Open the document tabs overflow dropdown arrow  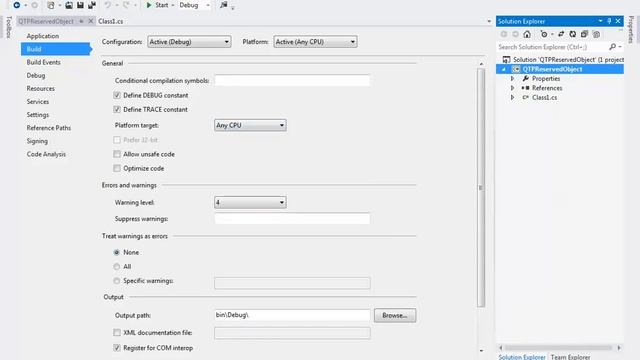(489, 21)
